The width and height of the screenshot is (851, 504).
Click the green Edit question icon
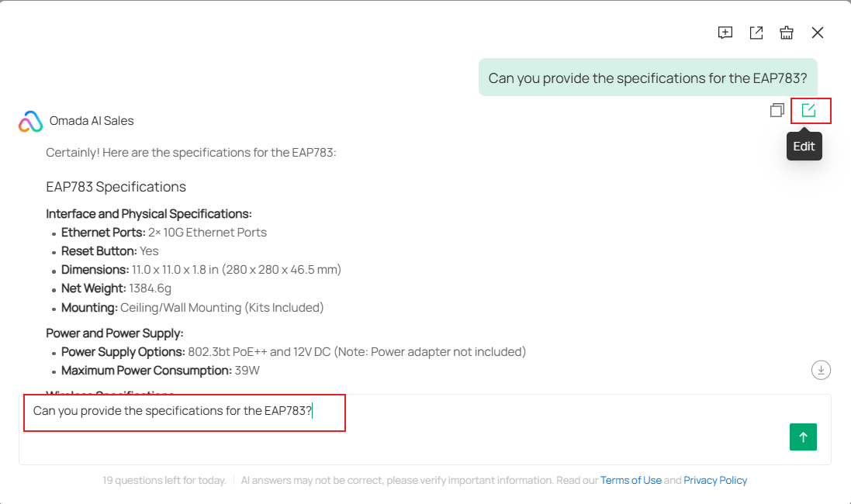[810, 111]
